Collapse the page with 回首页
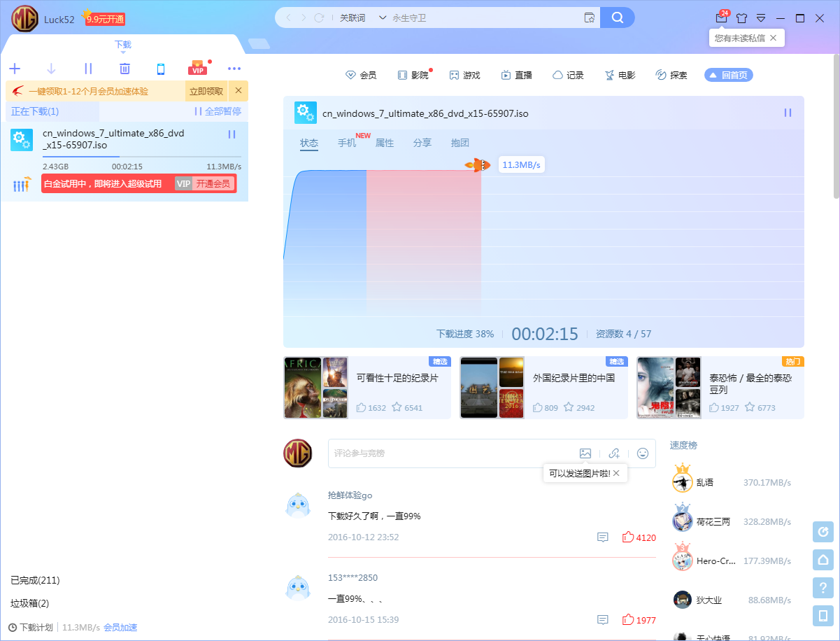840x641 pixels. pos(729,75)
